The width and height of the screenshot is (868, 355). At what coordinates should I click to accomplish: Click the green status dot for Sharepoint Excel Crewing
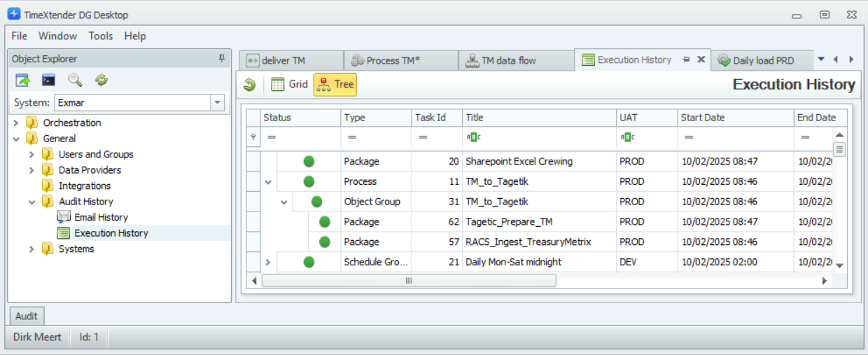coord(309,162)
